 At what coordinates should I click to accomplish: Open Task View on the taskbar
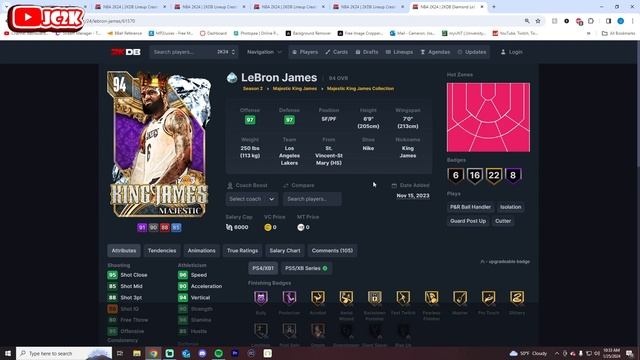[x=120, y=353]
